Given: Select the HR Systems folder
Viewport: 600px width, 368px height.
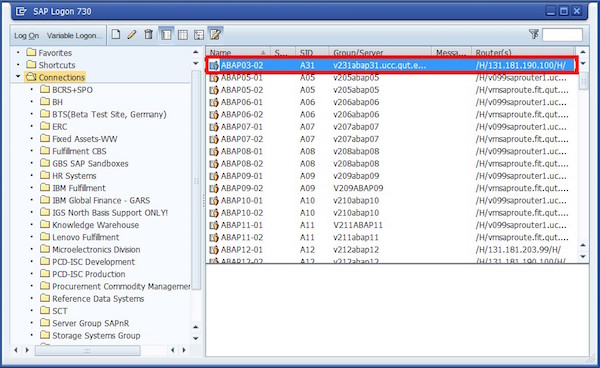Looking at the screenshot, I should (x=68, y=176).
